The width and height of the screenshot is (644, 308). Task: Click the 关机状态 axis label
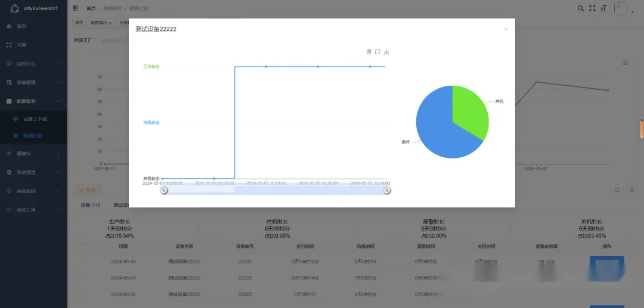pos(151,178)
